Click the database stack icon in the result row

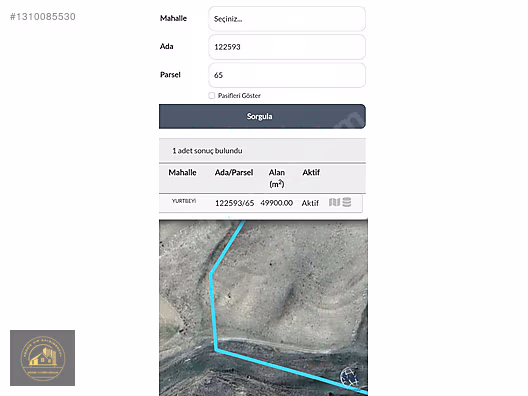point(347,202)
